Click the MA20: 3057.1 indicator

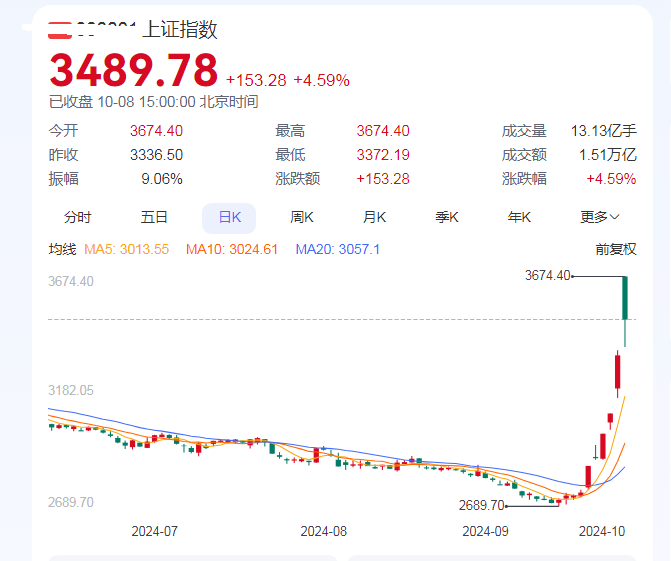point(338,249)
